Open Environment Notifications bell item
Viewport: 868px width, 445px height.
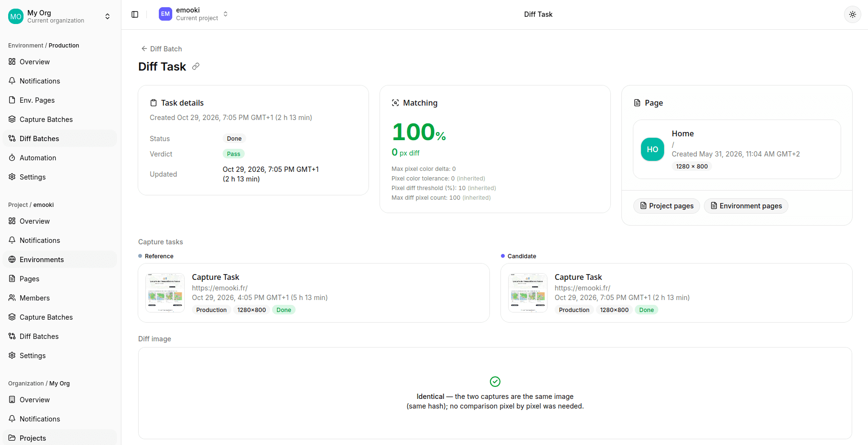click(60, 81)
